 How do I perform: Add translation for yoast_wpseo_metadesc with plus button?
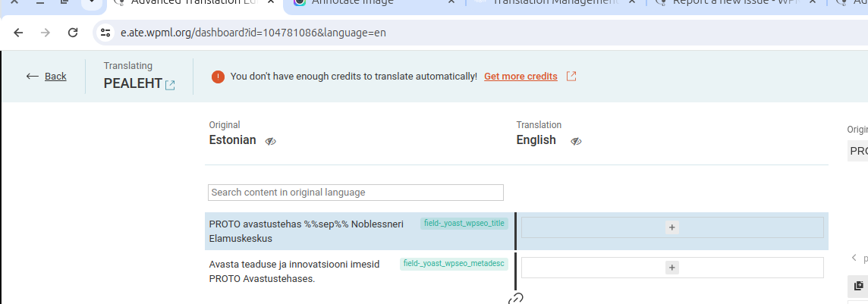[x=672, y=268]
